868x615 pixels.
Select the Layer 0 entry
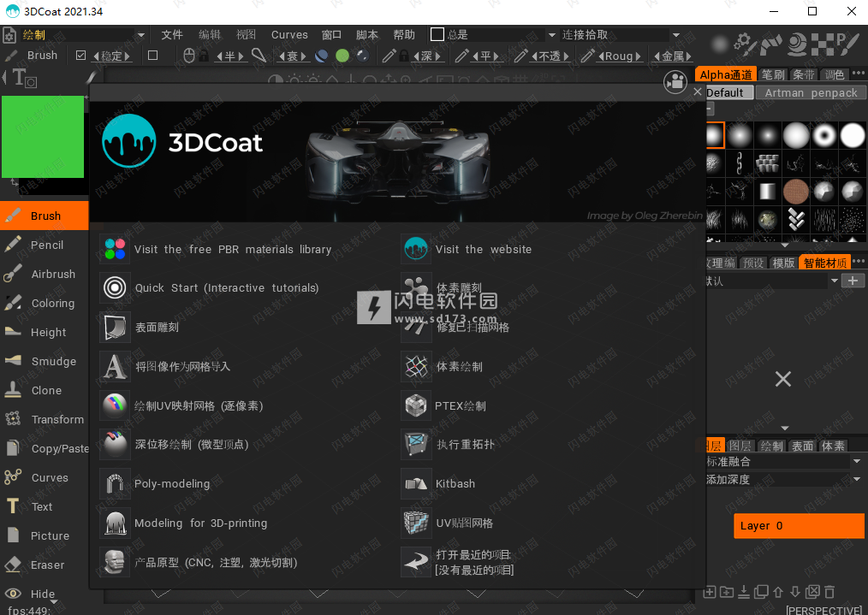coord(799,526)
